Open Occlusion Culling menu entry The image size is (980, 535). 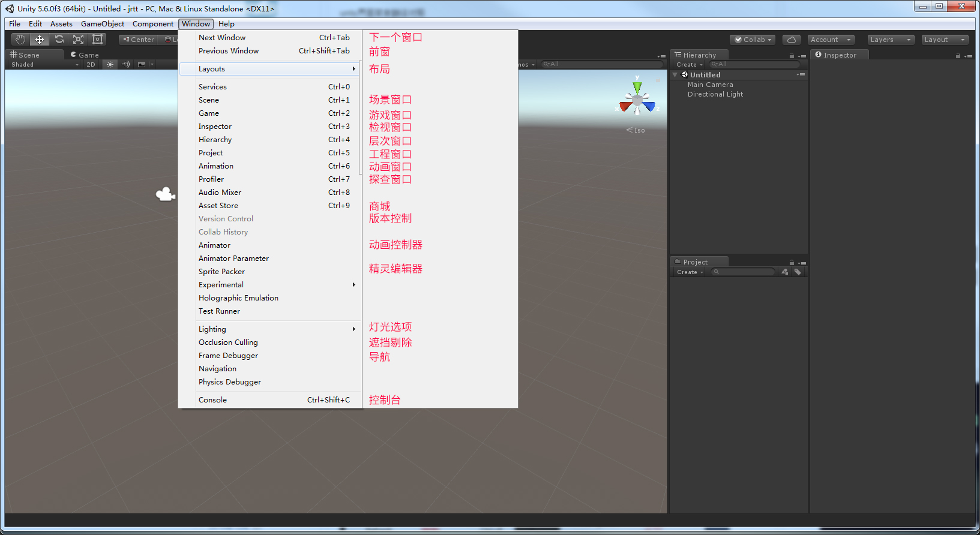(271, 342)
